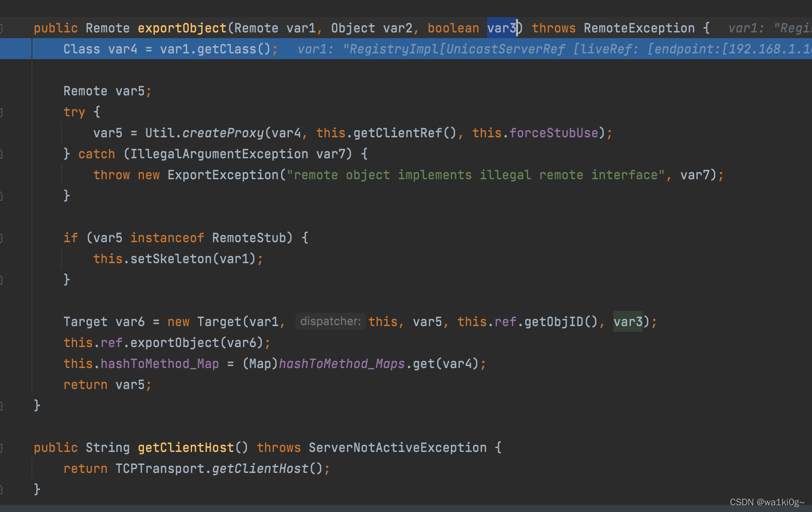
Task: Click the instanceof keyword
Action: pyautogui.click(x=167, y=238)
